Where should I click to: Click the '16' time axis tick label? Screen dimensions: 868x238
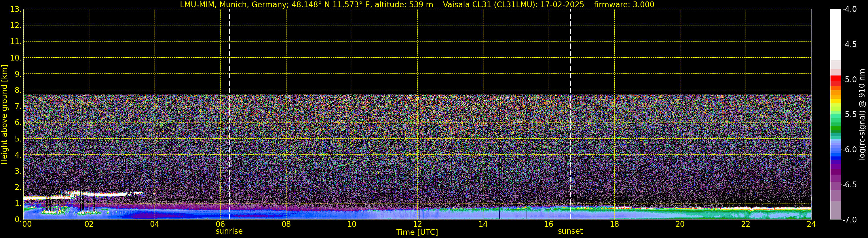point(549,224)
